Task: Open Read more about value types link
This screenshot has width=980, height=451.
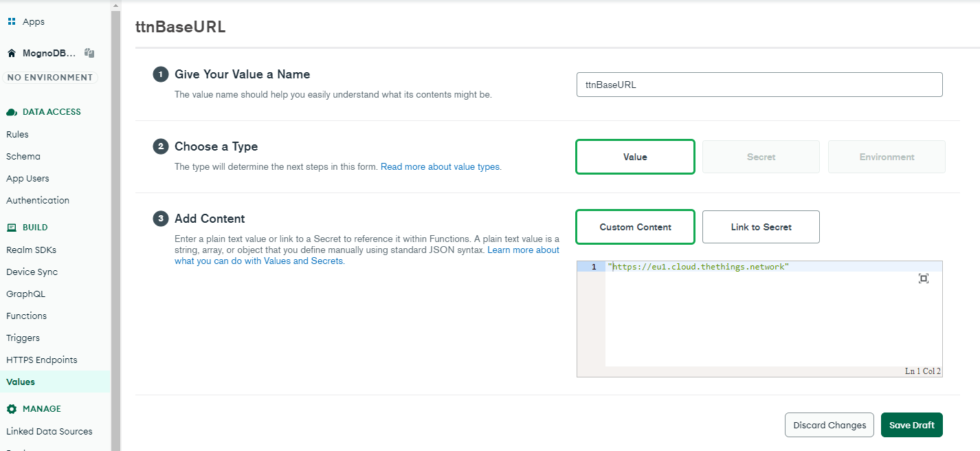Action: click(441, 166)
